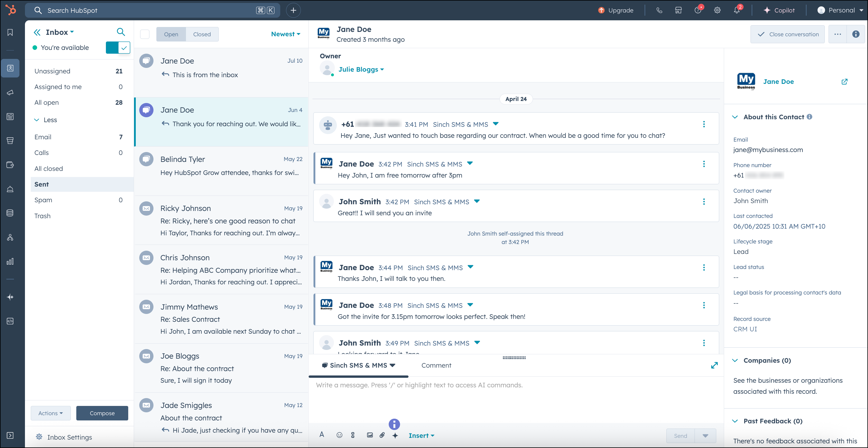
Task: Expand the Newest sort order dropdown
Action: tap(286, 34)
